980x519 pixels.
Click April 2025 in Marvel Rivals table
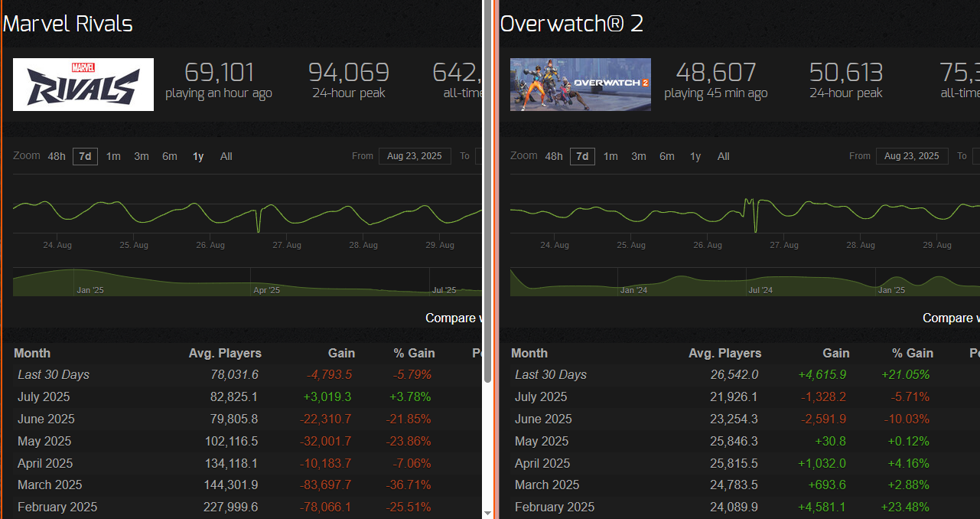[45, 463]
